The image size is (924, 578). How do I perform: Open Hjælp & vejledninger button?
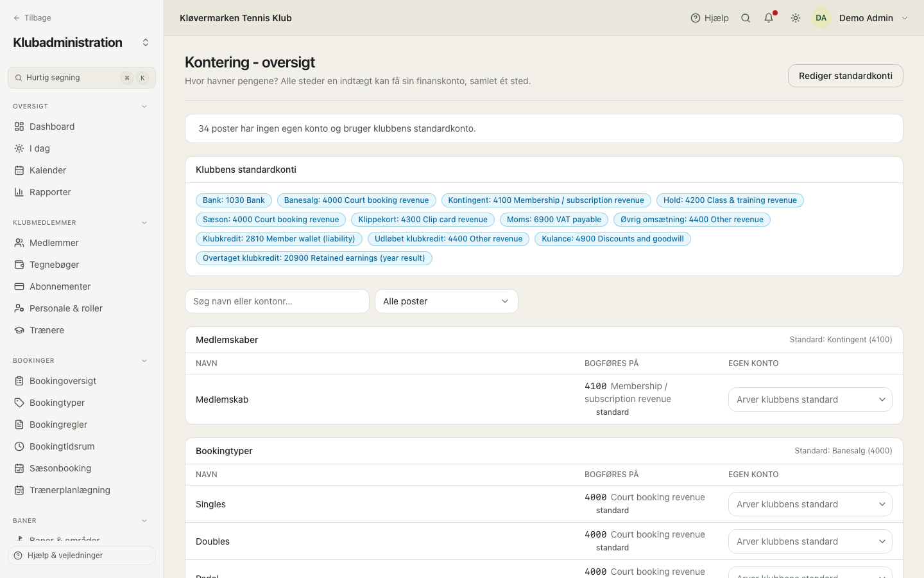click(81, 556)
